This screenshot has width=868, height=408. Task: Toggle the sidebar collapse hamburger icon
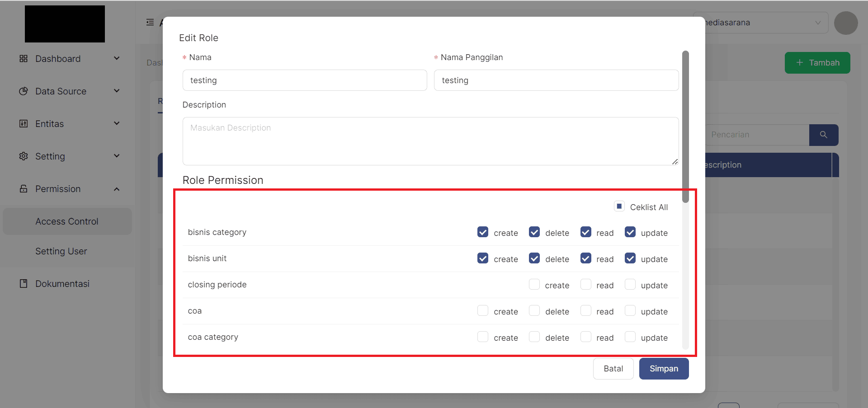click(x=150, y=23)
